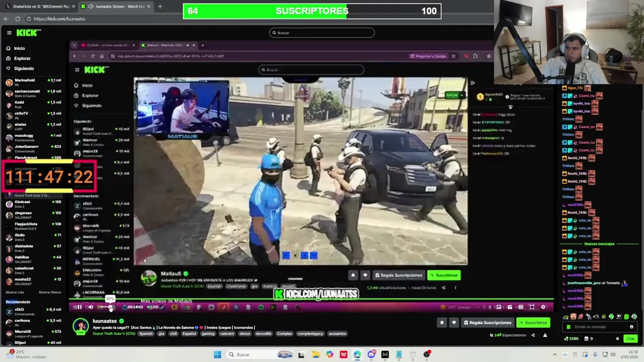This screenshot has width=644, height=362.
Task: Open the Grand Theft Auto V (GTA) category link
Action: [x=114, y=333]
